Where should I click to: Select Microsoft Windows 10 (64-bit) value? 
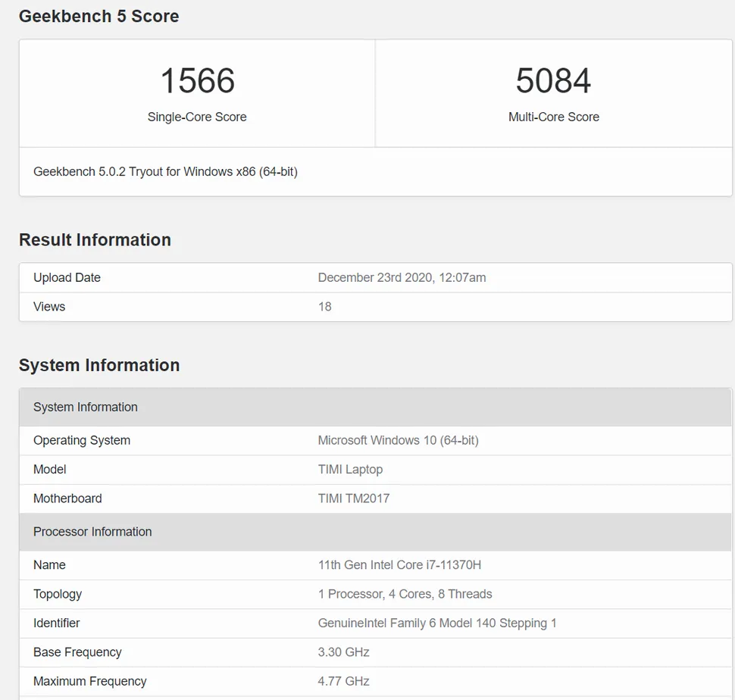pyautogui.click(x=398, y=440)
